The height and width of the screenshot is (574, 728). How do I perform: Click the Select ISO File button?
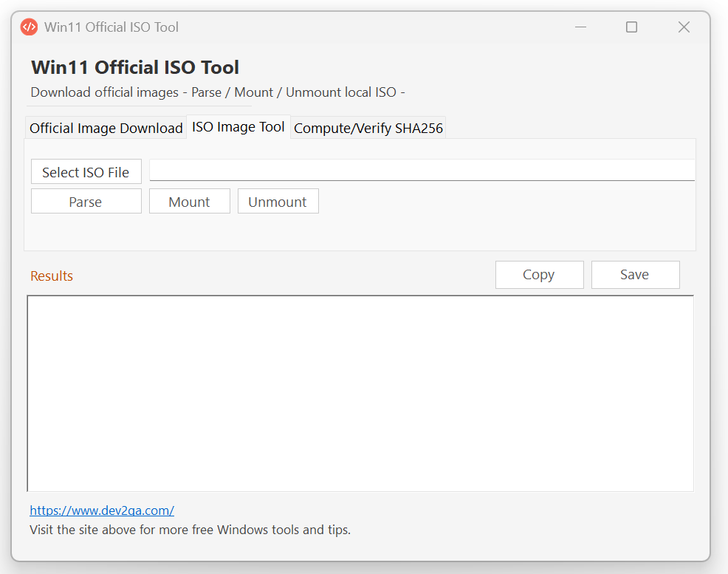pyautogui.click(x=86, y=172)
